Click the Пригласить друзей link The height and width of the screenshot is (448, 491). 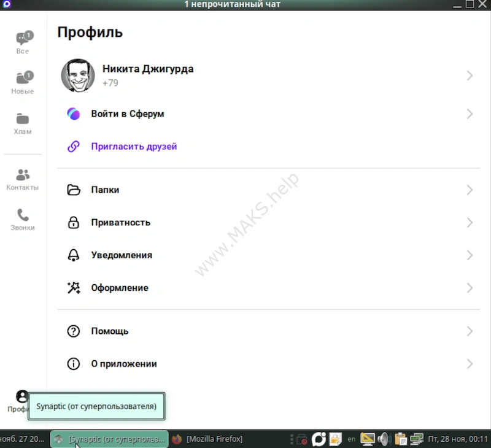(133, 146)
